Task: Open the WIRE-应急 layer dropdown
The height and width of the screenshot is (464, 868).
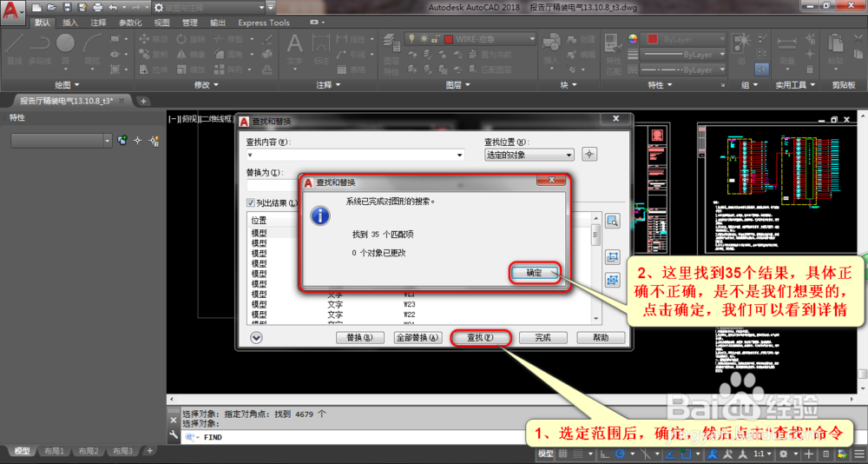Action: pos(532,39)
